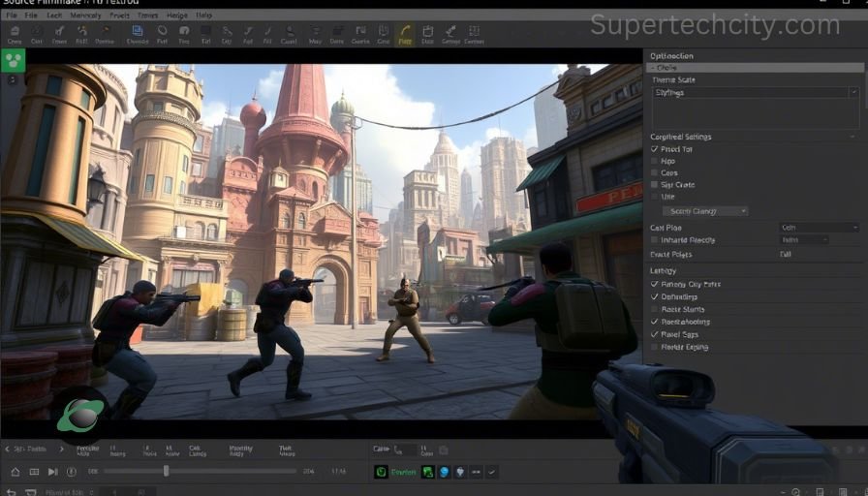The height and width of the screenshot is (496, 868).
Task: Open the Cein dropdown beside Cat Plae
Action: [819, 228]
